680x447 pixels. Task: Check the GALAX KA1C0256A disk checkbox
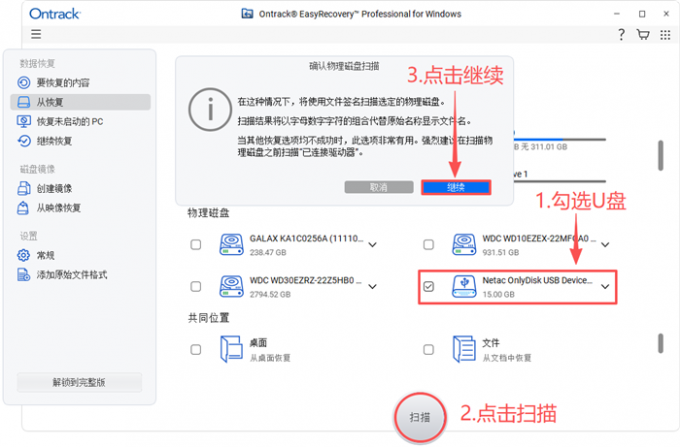(196, 245)
